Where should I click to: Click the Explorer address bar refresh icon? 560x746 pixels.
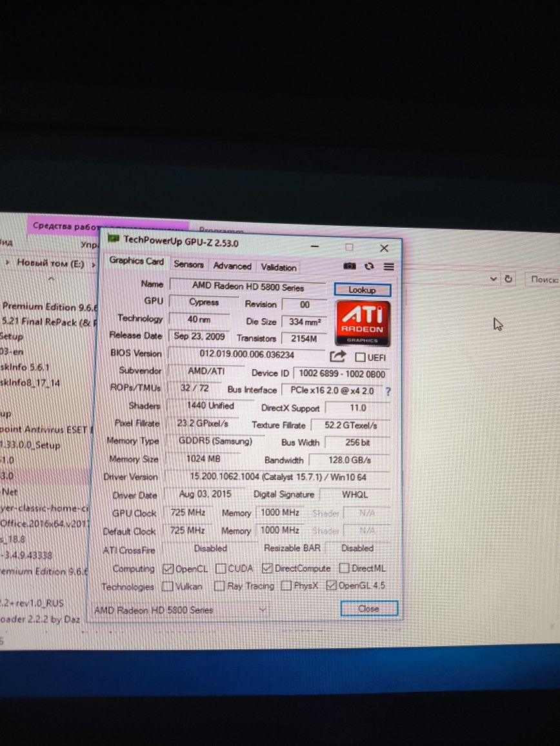pos(508,279)
